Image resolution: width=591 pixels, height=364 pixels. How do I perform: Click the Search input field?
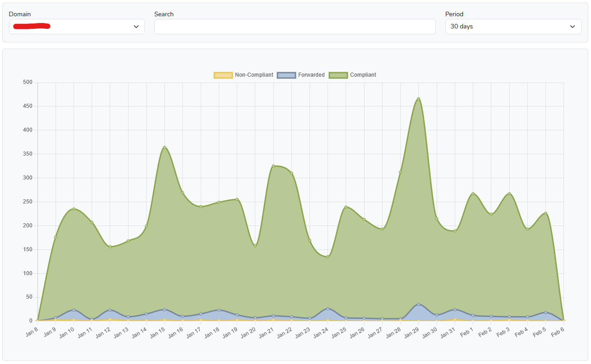(295, 27)
